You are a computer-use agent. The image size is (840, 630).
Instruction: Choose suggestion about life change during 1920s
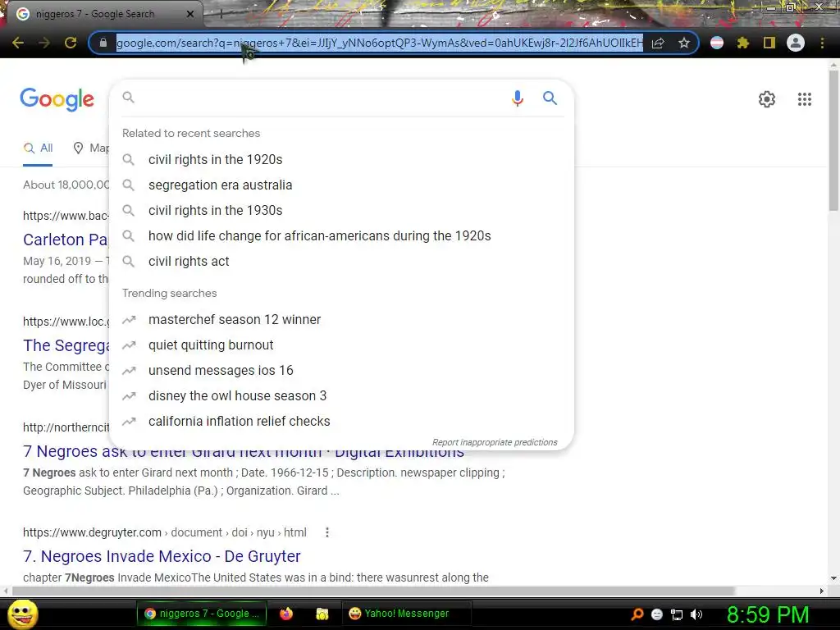click(341, 235)
